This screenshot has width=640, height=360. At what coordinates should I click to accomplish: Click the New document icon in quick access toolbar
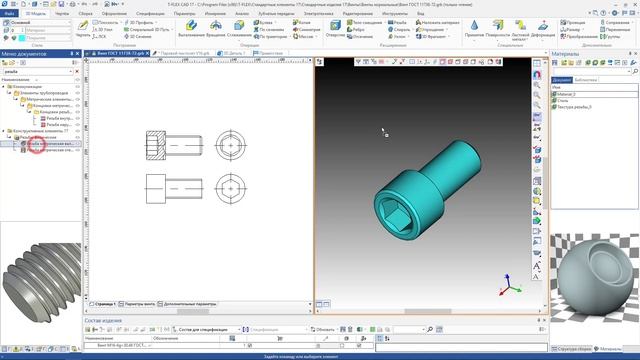coord(23,4)
